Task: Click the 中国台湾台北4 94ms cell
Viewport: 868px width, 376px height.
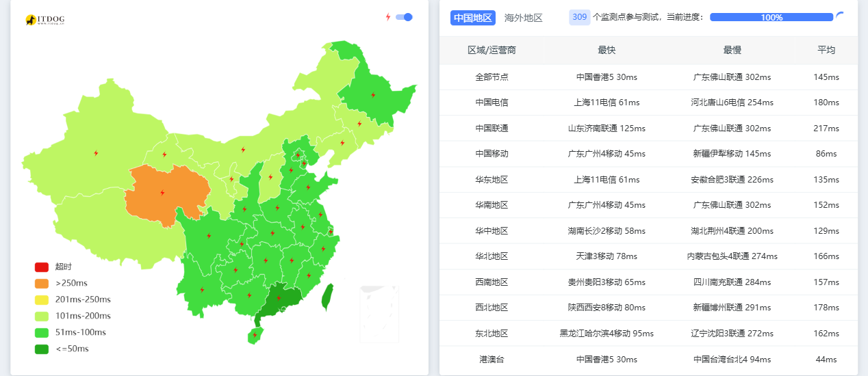Action: [x=732, y=359]
